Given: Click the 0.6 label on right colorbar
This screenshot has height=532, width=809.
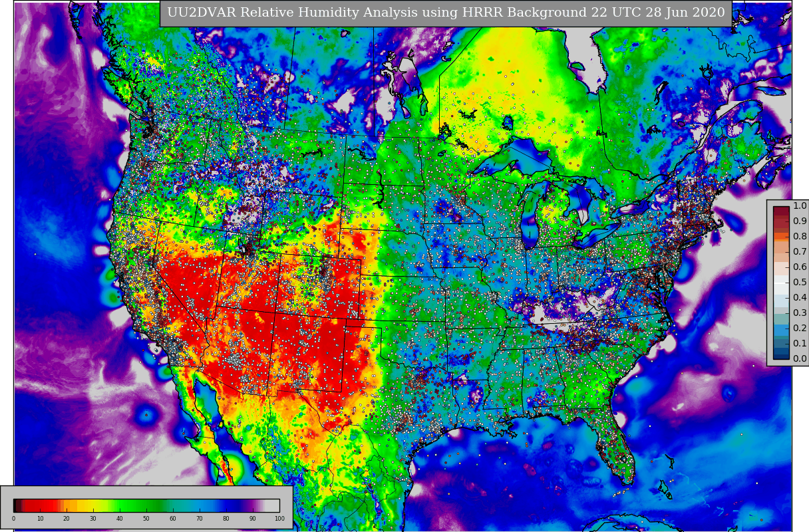Looking at the screenshot, I should [800, 267].
